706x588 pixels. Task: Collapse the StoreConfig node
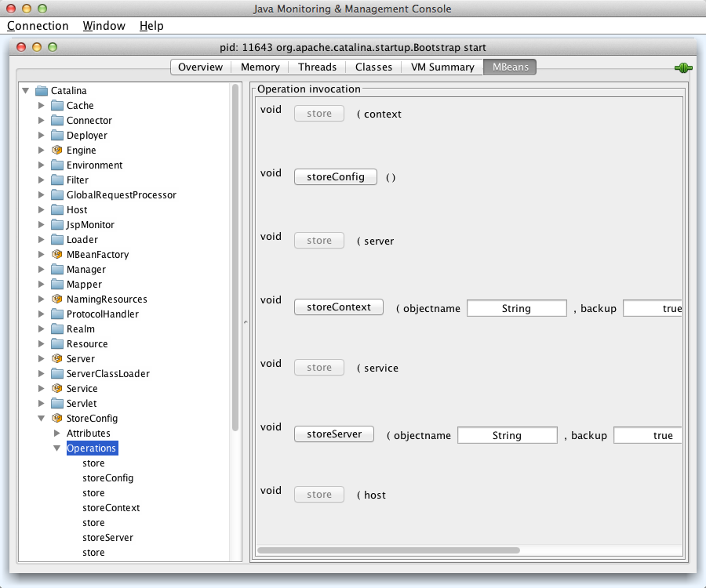point(42,419)
